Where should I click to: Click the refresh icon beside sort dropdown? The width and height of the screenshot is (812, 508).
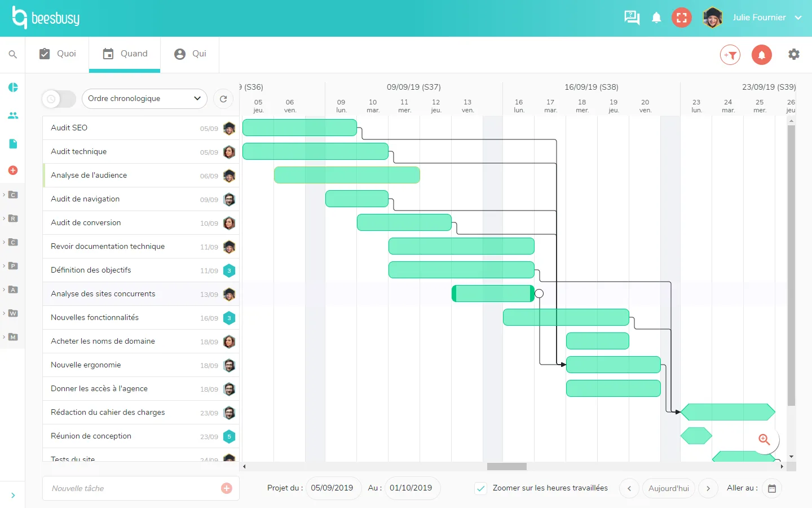(223, 99)
